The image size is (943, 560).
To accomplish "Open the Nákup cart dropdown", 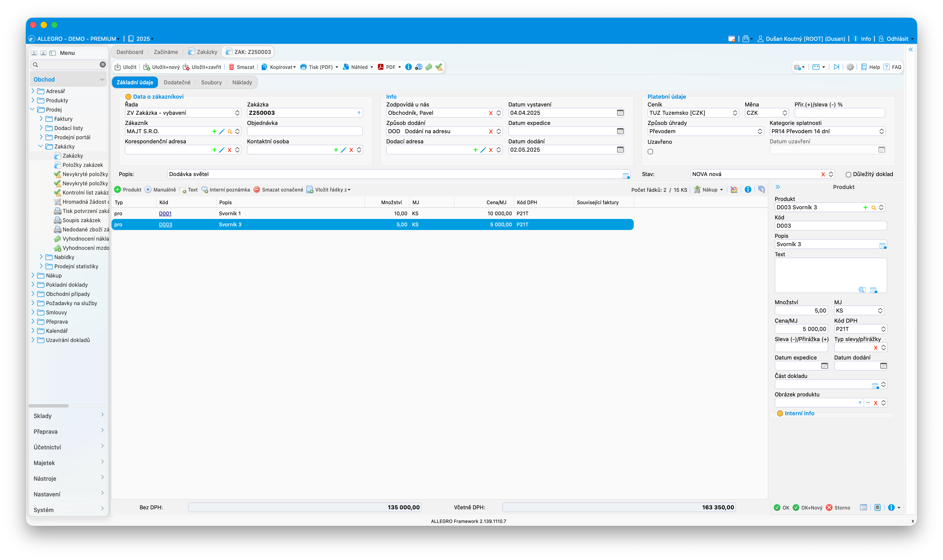I will (x=708, y=190).
